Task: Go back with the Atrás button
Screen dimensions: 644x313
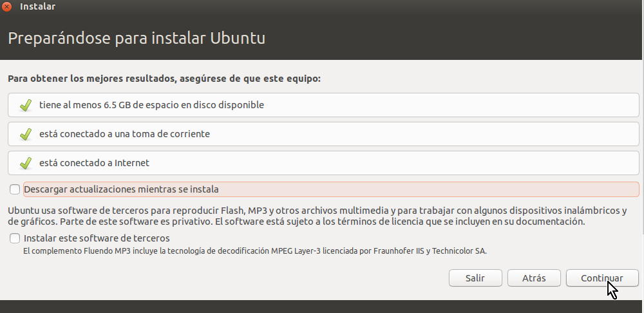Action: (x=534, y=278)
